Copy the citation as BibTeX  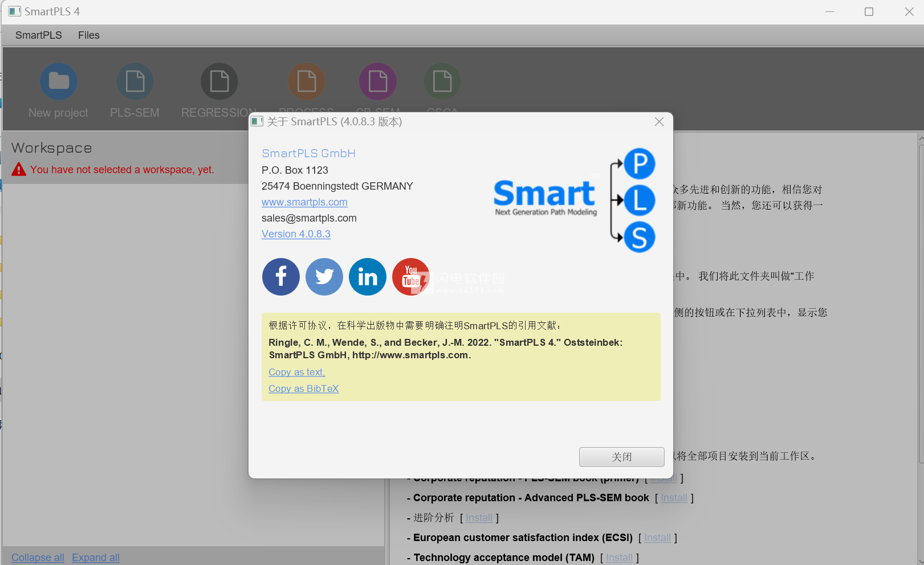[303, 388]
